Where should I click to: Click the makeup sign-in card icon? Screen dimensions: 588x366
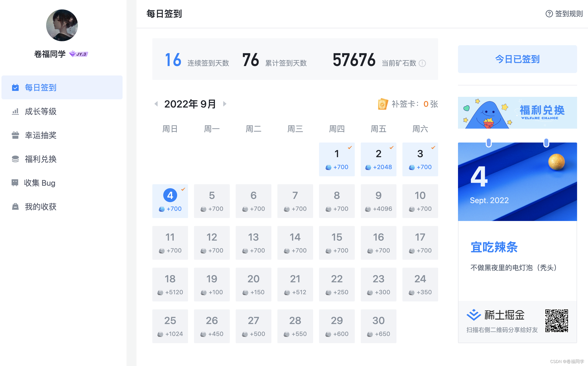[383, 104]
